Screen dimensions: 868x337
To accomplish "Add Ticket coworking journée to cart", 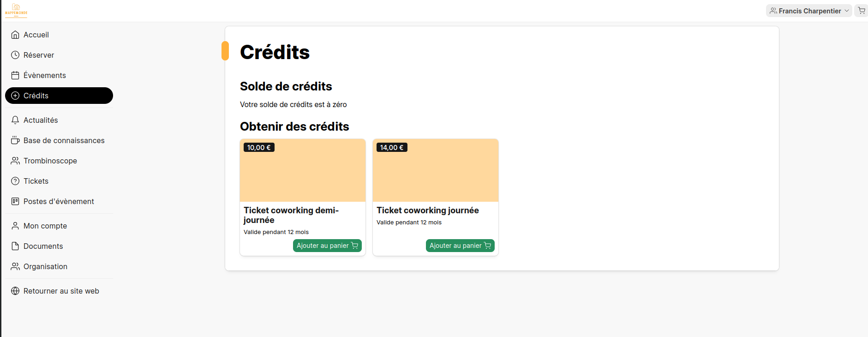I will (x=460, y=246).
